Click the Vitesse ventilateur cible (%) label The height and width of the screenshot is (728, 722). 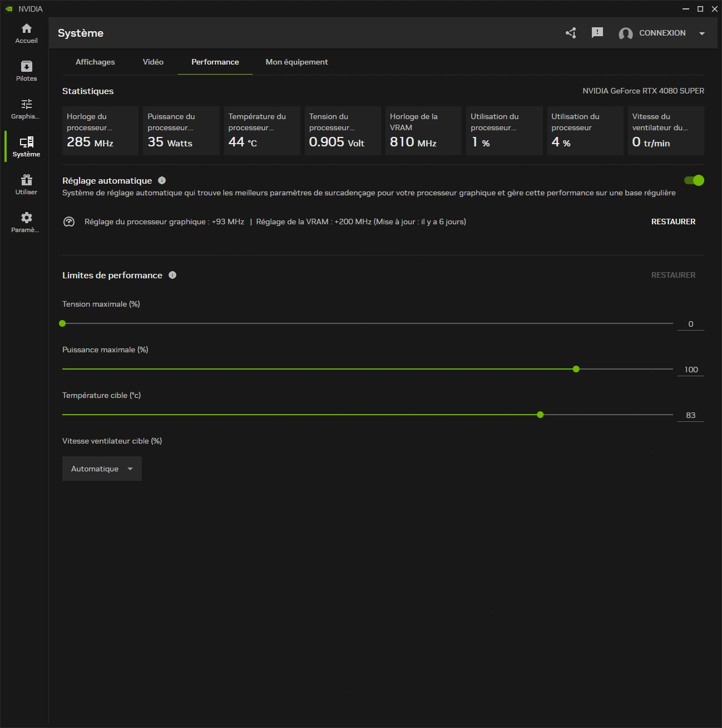click(x=112, y=441)
